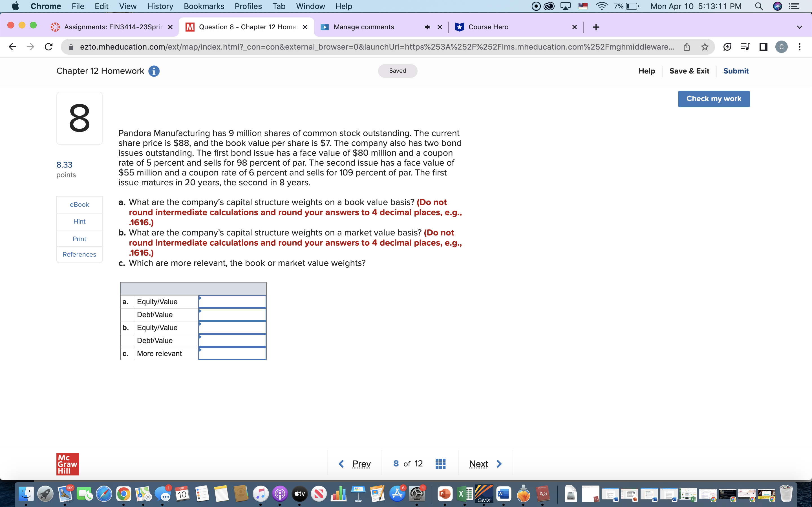Open Chrome's three-dot menu
Viewport: 812px width, 507px height.
pos(800,46)
